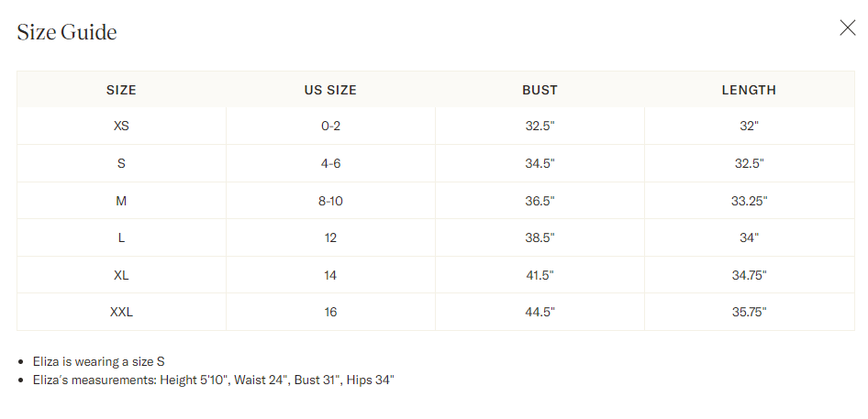Click the 33.25" length value
The image size is (868, 419).
(x=749, y=201)
